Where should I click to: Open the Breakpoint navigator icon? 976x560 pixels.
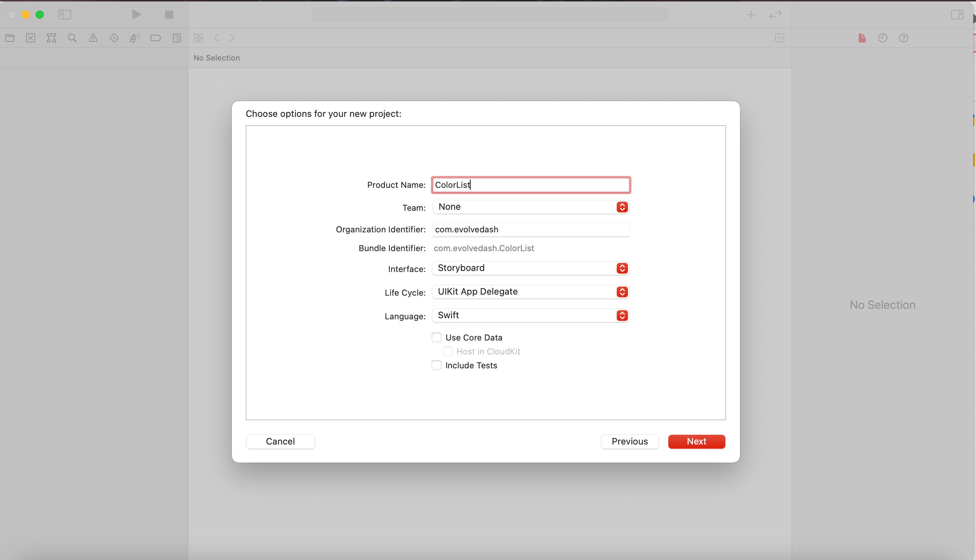[x=156, y=38]
